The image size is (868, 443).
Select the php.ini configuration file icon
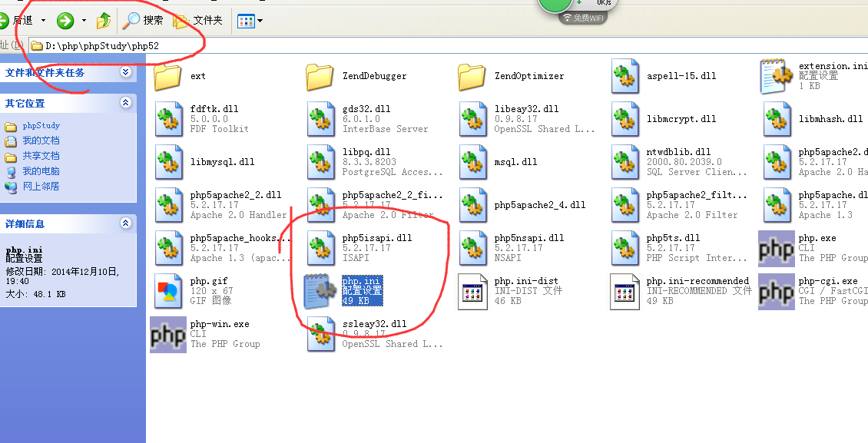click(320, 291)
